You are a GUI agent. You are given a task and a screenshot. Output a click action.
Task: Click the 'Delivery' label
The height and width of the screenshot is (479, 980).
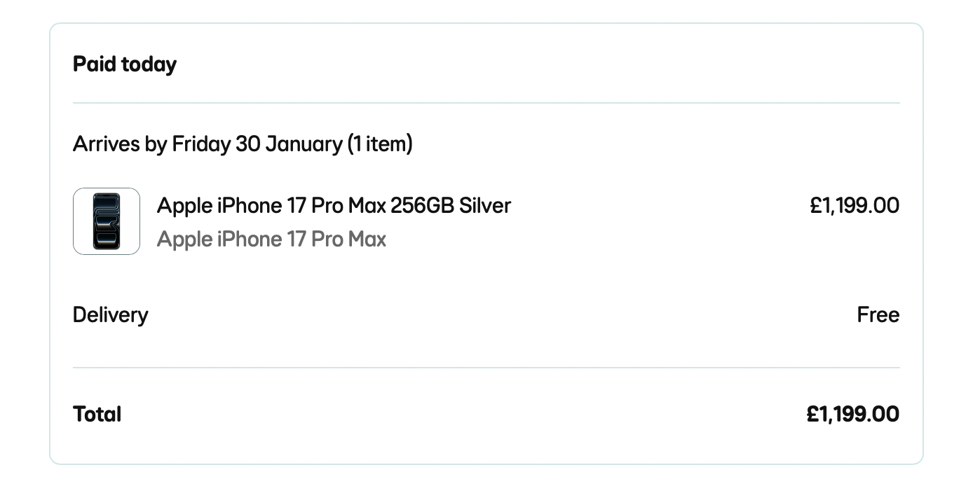[x=111, y=315]
